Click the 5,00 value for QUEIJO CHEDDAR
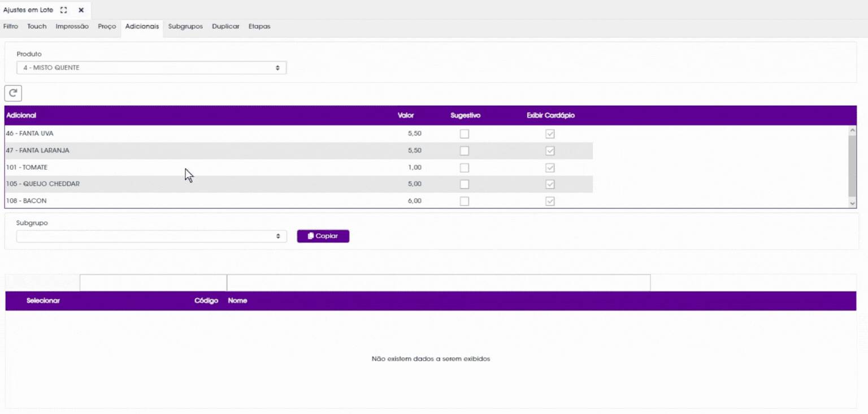 (x=414, y=184)
